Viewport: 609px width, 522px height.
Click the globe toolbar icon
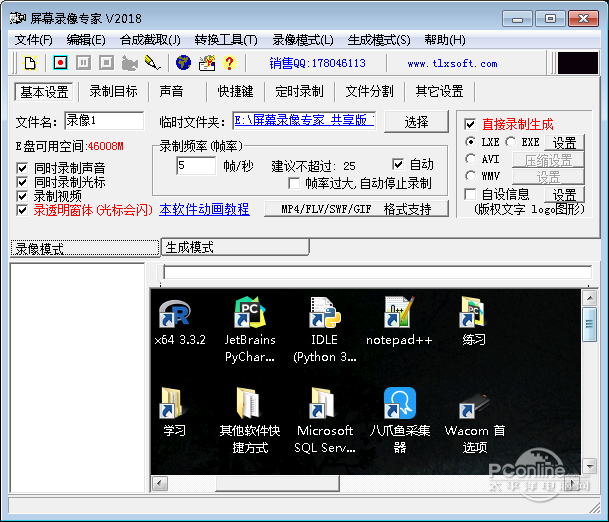(x=183, y=63)
